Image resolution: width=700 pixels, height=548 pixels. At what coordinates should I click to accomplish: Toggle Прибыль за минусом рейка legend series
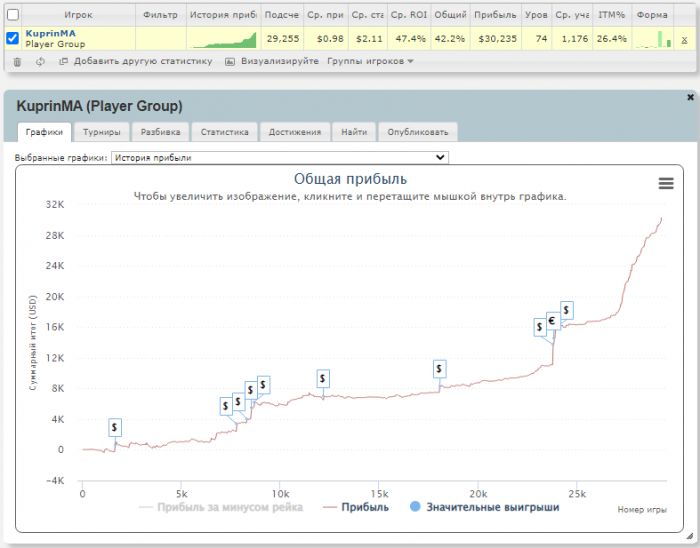(221, 507)
